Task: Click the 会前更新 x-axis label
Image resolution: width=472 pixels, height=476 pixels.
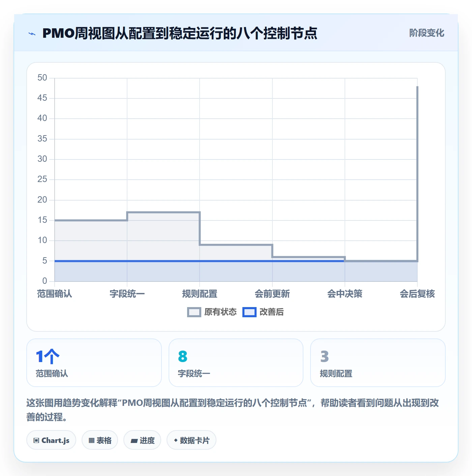Action: pos(272,294)
